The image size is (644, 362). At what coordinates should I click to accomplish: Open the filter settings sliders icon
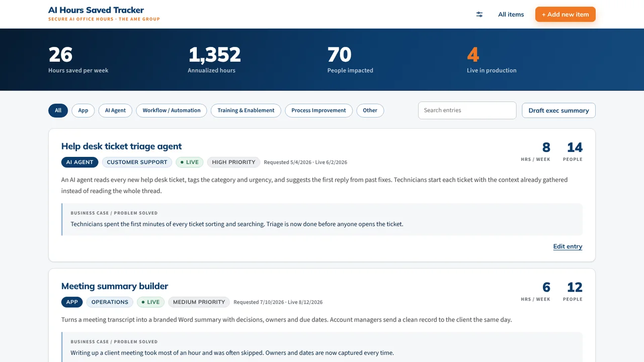[479, 15]
